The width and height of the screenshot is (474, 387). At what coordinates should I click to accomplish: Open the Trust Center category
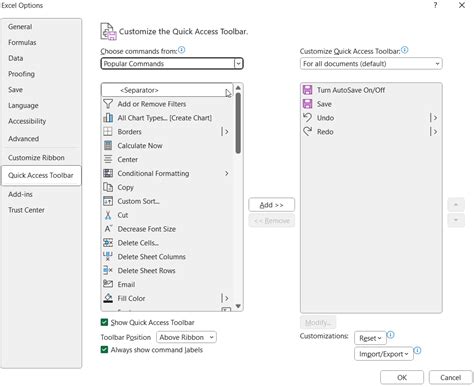(x=26, y=210)
